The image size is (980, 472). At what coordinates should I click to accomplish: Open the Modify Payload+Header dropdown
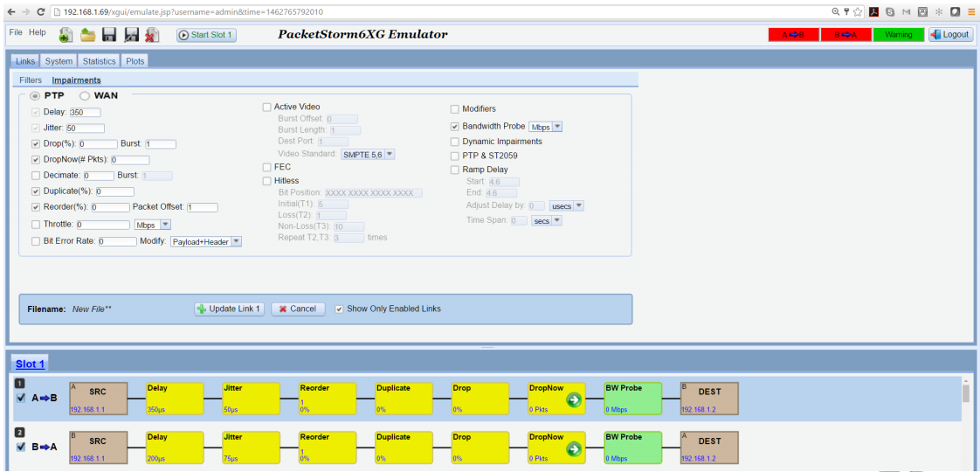point(206,240)
